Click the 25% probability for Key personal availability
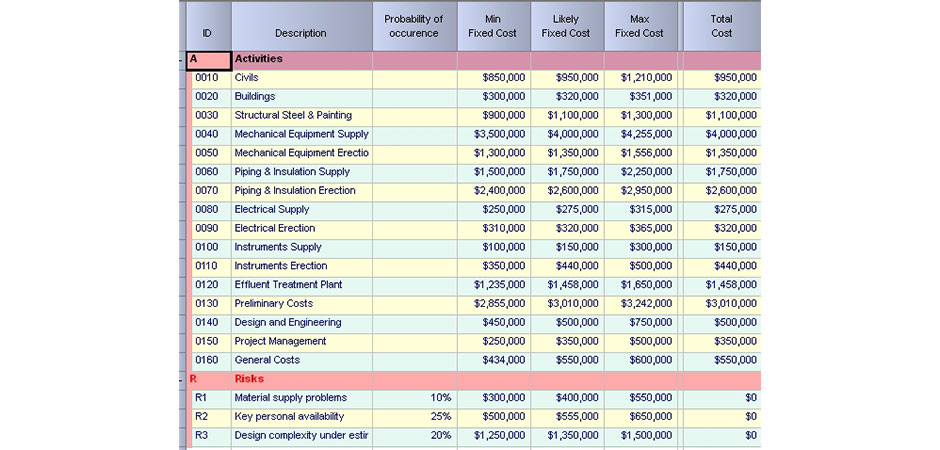The height and width of the screenshot is (450, 940). click(414, 417)
